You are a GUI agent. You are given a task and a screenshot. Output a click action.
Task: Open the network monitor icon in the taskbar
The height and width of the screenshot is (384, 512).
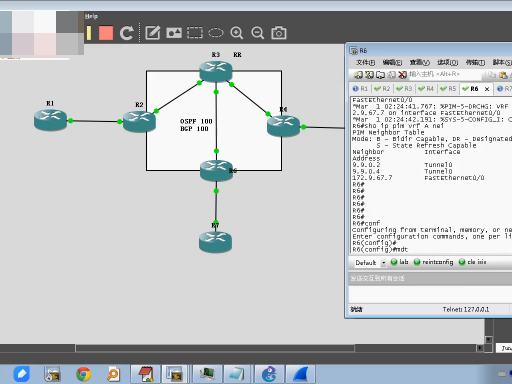click(207, 374)
